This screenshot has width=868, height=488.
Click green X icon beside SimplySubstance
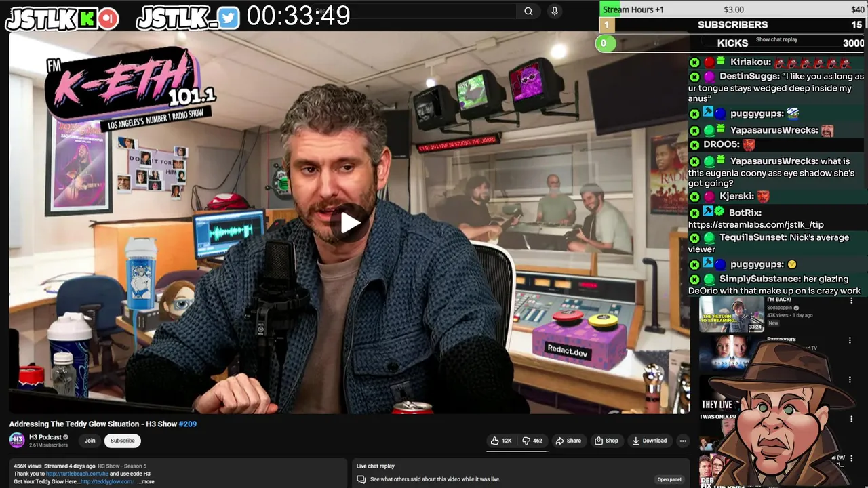coord(694,279)
